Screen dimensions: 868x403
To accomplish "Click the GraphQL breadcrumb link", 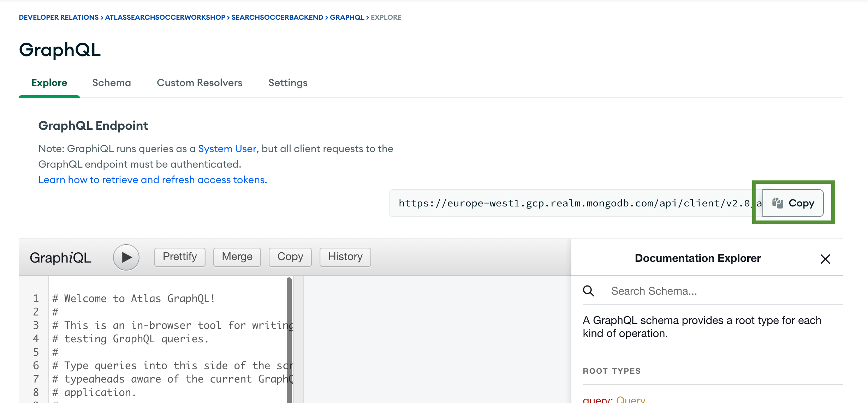I will coord(347,17).
